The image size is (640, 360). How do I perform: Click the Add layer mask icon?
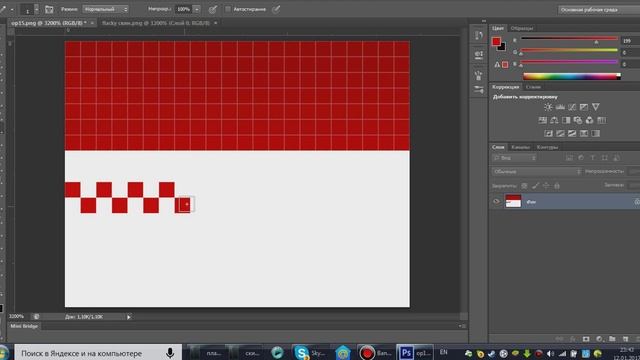[x=586, y=339]
